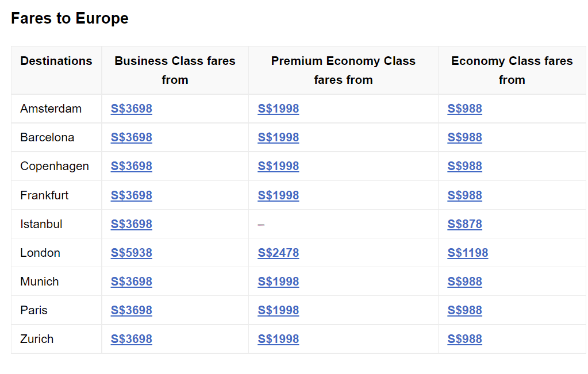Choose Copenhagen Economy Class fare link

[x=464, y=167]
